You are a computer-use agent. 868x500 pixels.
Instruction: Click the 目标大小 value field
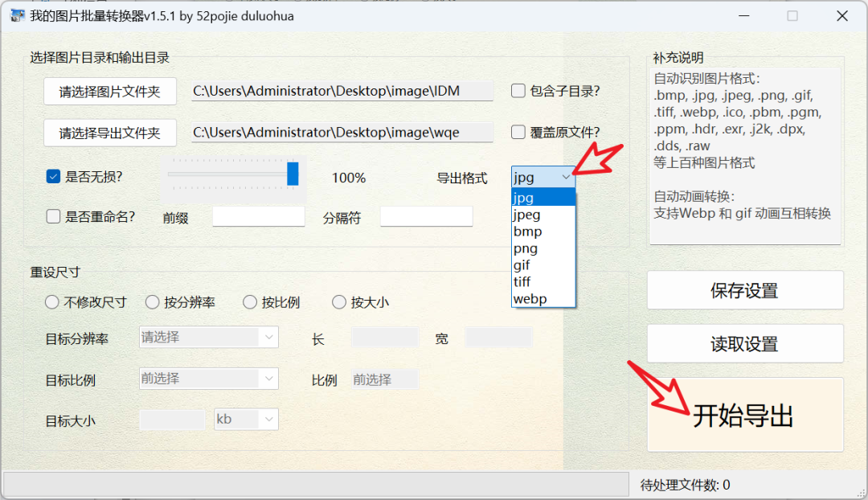pos(172,420)
